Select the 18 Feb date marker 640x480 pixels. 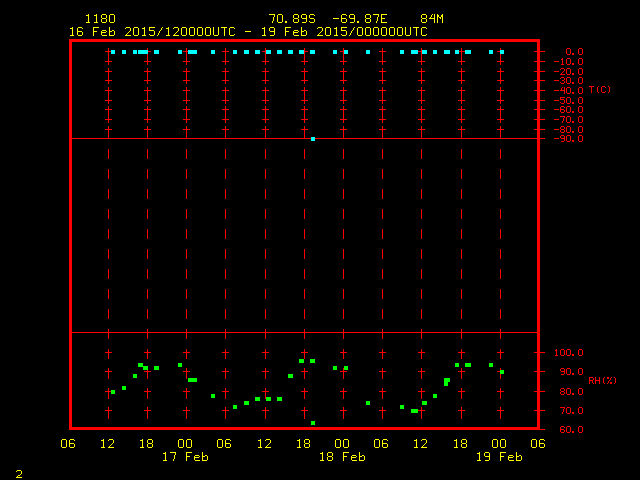click(x=341, y=456)
